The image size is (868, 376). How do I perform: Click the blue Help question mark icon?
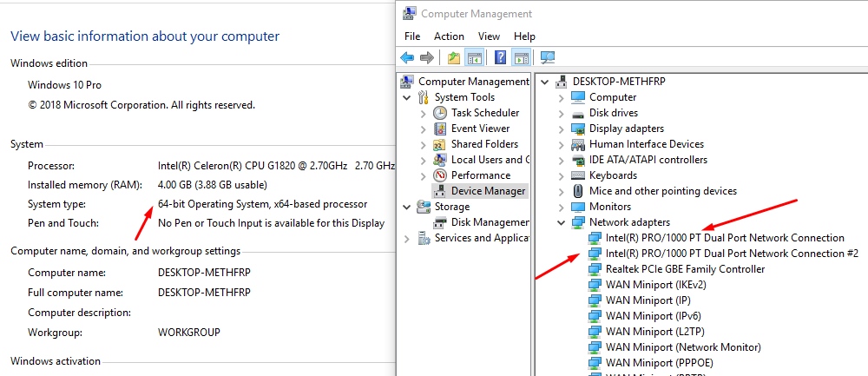point(501,58)
